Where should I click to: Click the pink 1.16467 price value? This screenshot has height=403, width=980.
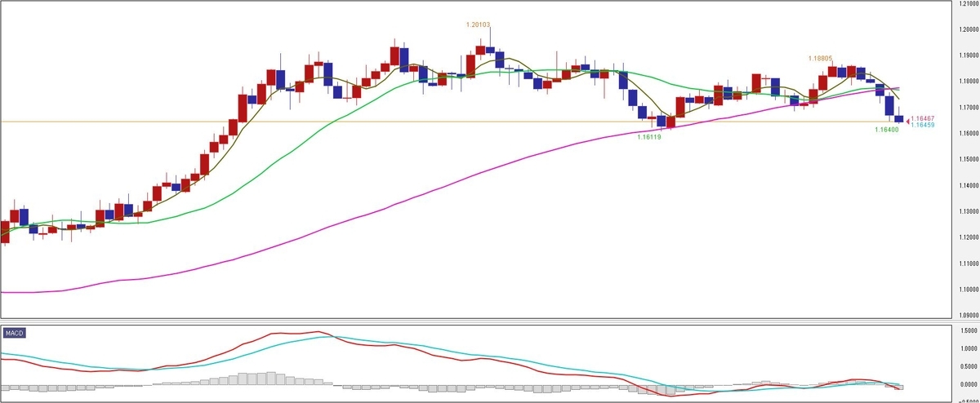pyautogui.click(x=923, y=118)
